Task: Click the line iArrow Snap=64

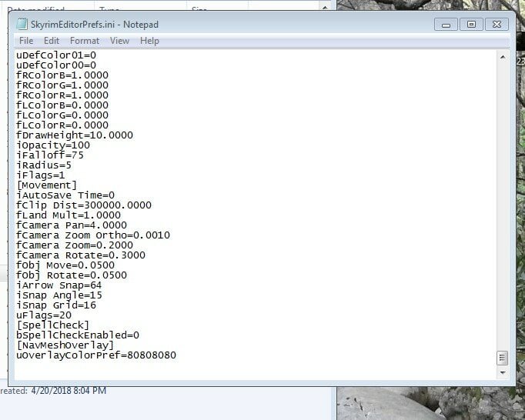Action: click(59, 285)
